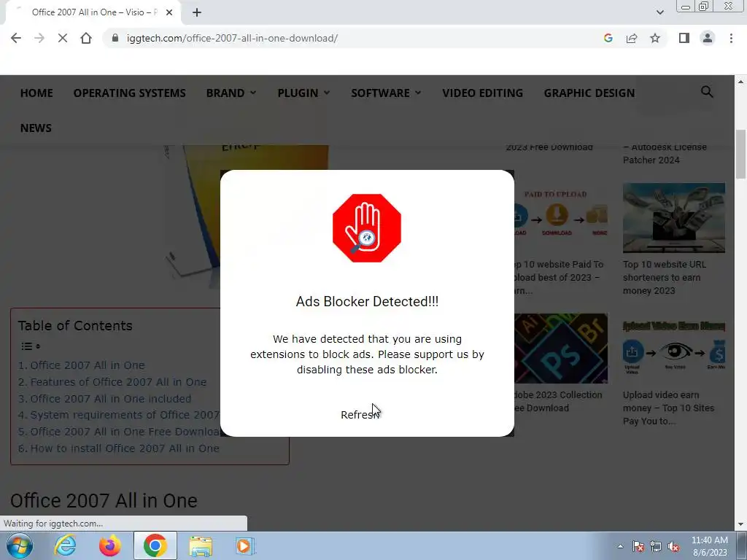
Task: Close the Office 2007 All in One tab
Action: [169, 13]
